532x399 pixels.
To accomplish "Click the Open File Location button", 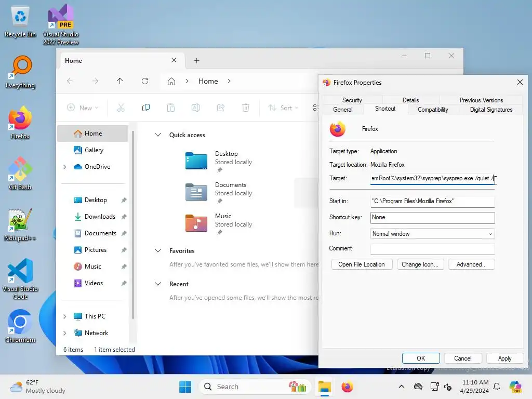I will click(362, 264).
